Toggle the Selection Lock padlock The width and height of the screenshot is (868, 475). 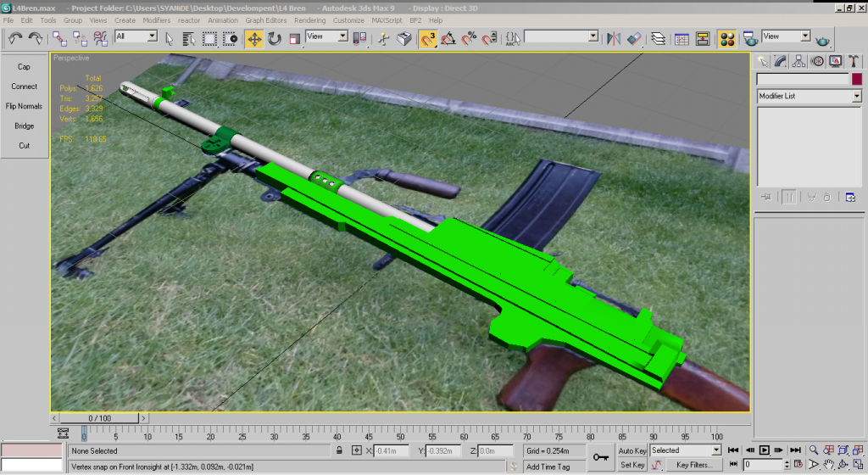[x=339, y=450]
